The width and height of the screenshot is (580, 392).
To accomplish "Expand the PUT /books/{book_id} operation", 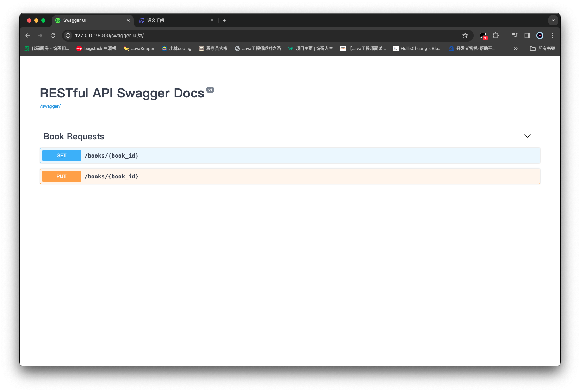I will tap(290, 176).
